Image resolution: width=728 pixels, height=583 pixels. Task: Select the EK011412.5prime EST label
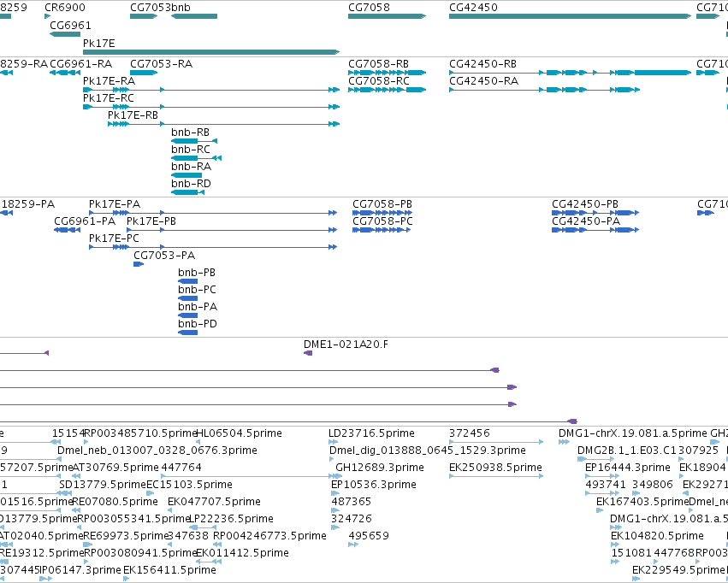(x=242, y=553)
